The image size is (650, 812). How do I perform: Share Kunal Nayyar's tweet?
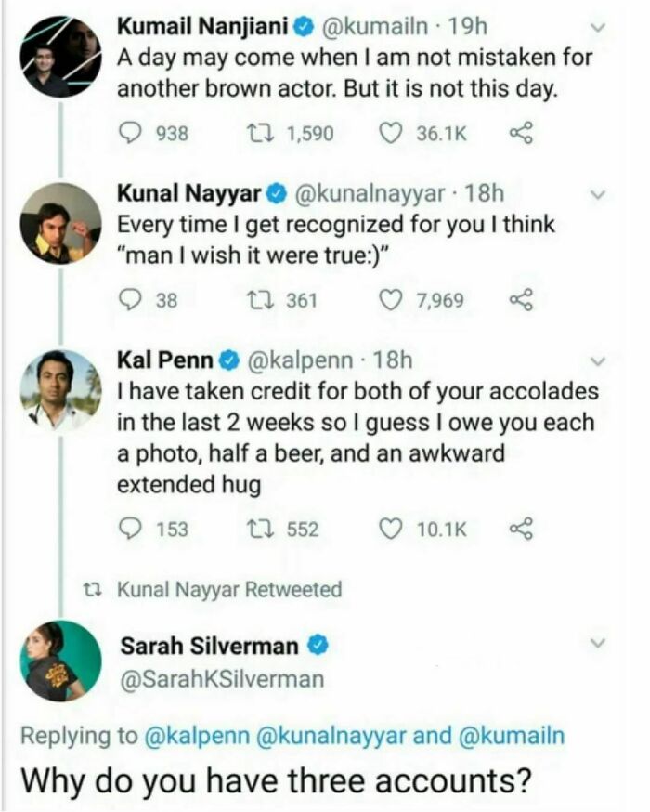pos(518,300)
